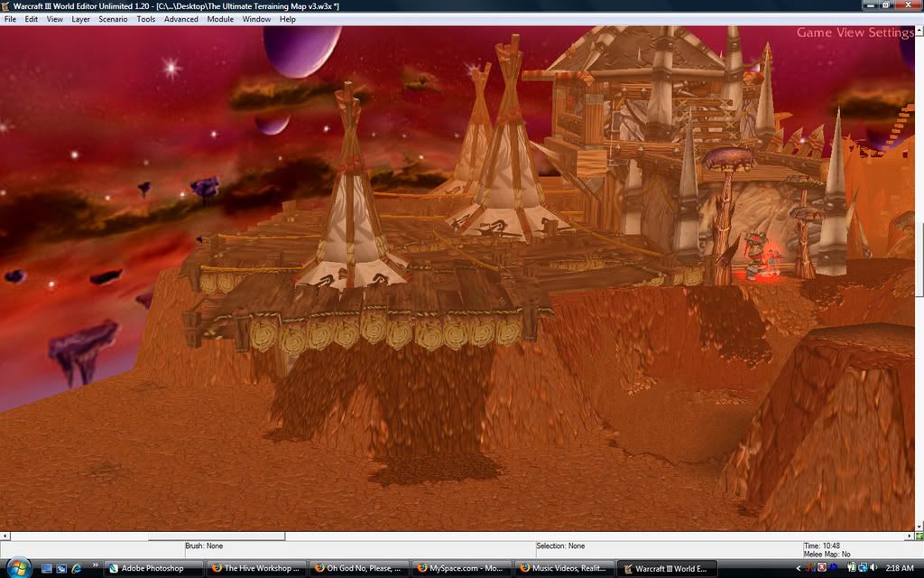Expand hidden system tray icons
The height and width of the screenshot is (578, 924).
(x=799, y=568)
